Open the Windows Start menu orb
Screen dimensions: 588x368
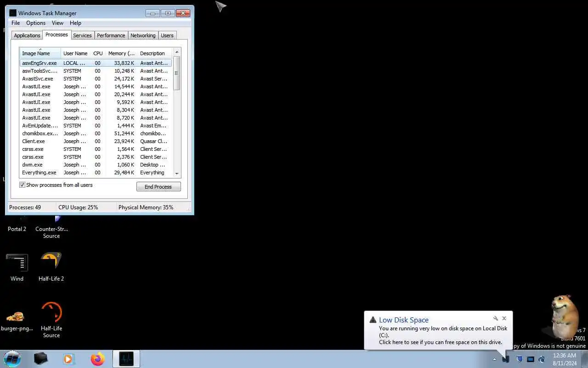click(x=12, y=359)
